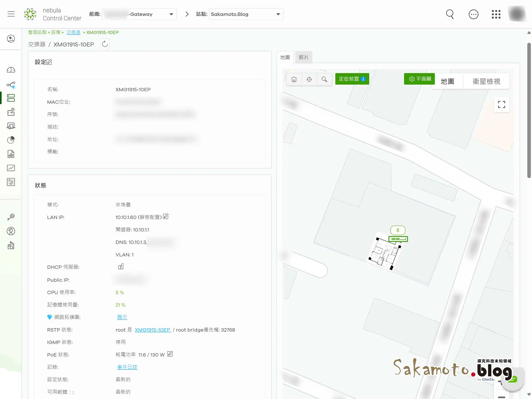Open the 事件日誌 event log link
The image size is (532, 399).
pyautogui.click(x=127, y=367)
